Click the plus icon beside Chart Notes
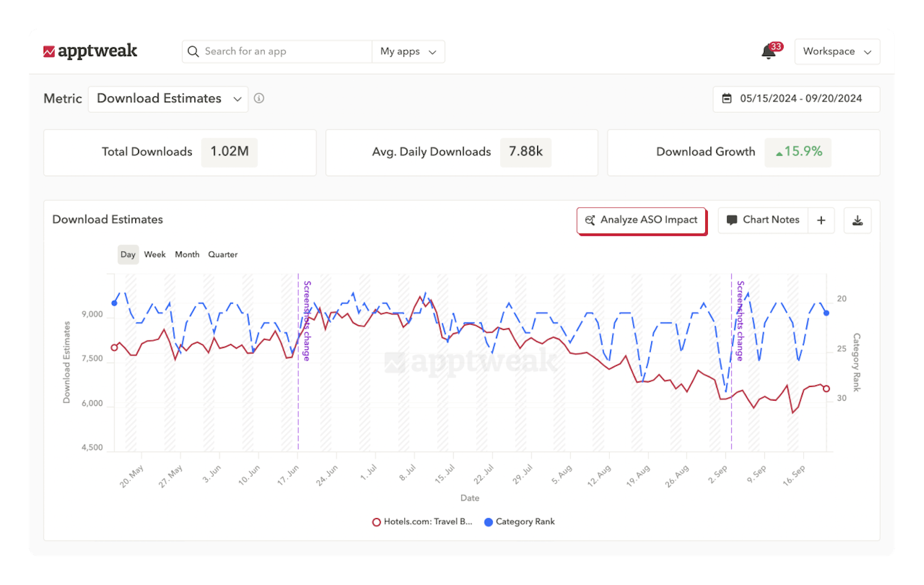The image size is (924, 585). tap(821, 220)
